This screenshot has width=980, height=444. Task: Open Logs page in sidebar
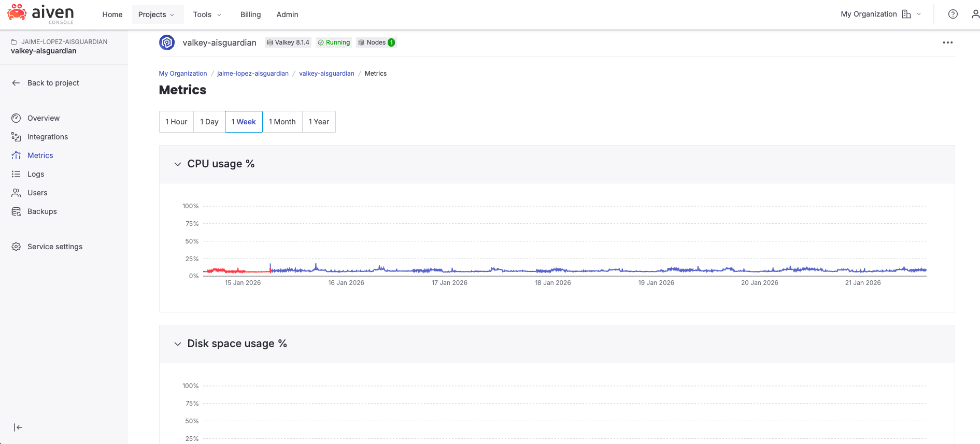coord(36,174)
